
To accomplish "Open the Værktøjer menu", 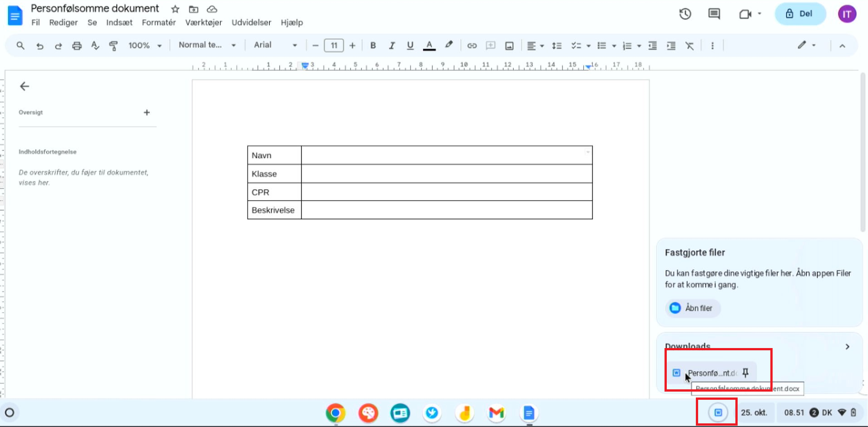I will point(203,23).
